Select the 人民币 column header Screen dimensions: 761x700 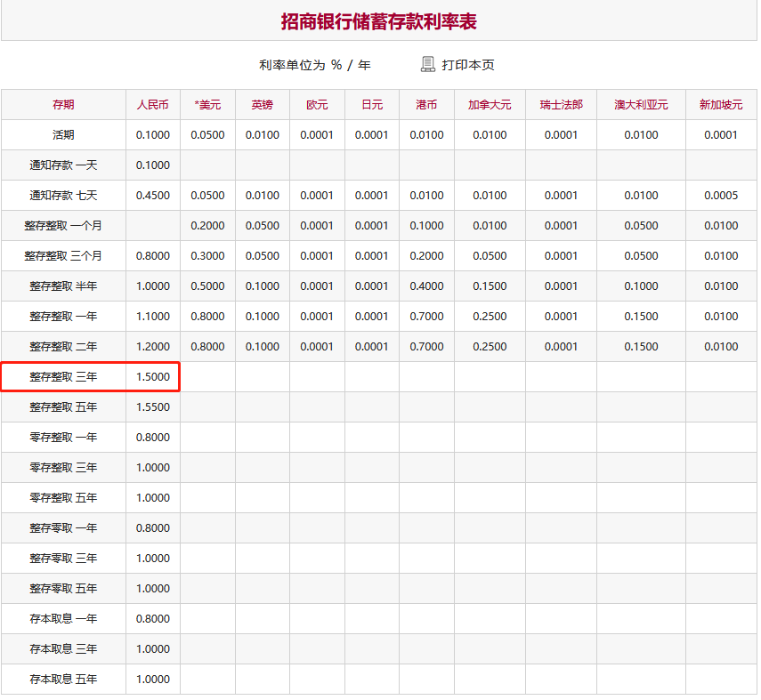point(152,105)
